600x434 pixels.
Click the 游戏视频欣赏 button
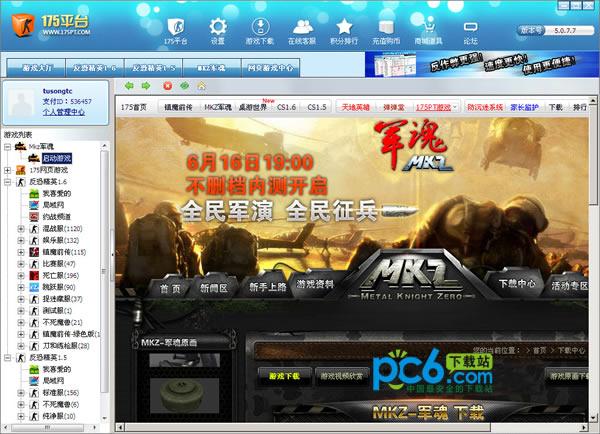point(341,376)
